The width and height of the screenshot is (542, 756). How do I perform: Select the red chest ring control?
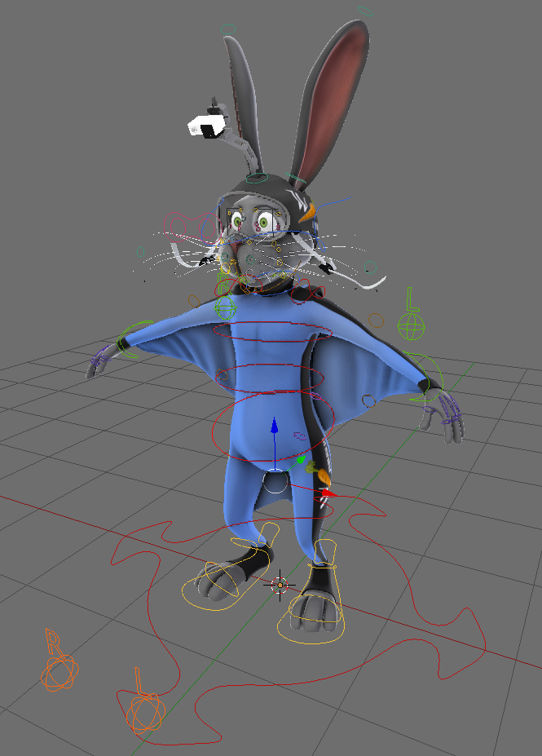(273, 332)
